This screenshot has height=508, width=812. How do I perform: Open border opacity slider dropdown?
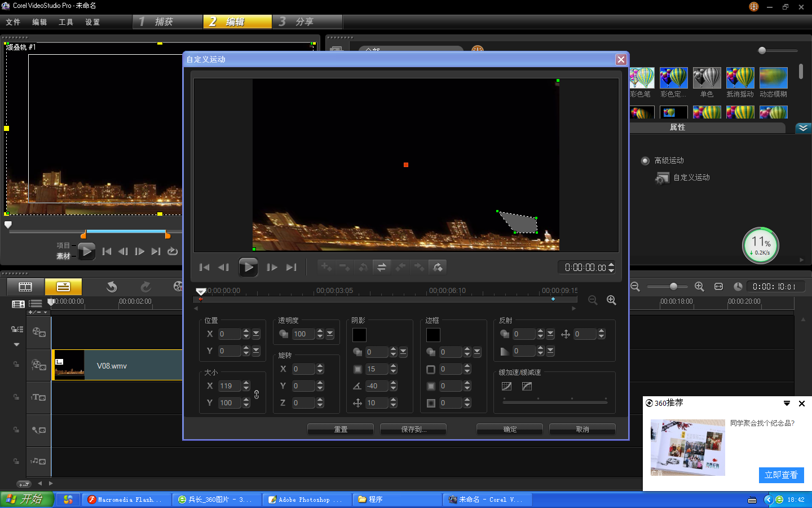coord(477,352)
